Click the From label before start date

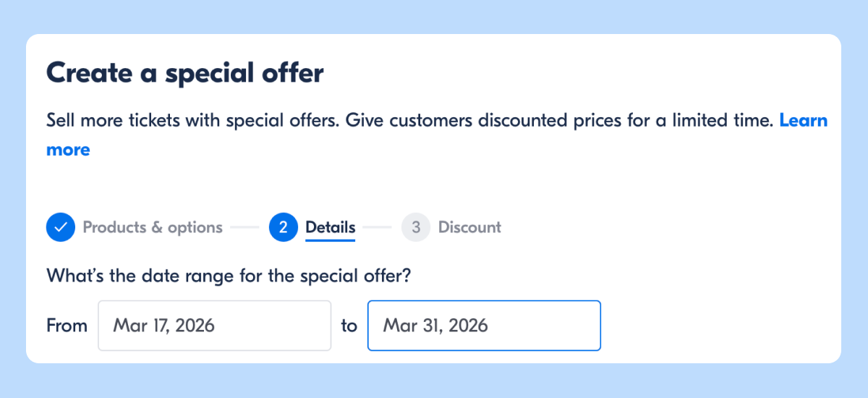click(67, 326)
